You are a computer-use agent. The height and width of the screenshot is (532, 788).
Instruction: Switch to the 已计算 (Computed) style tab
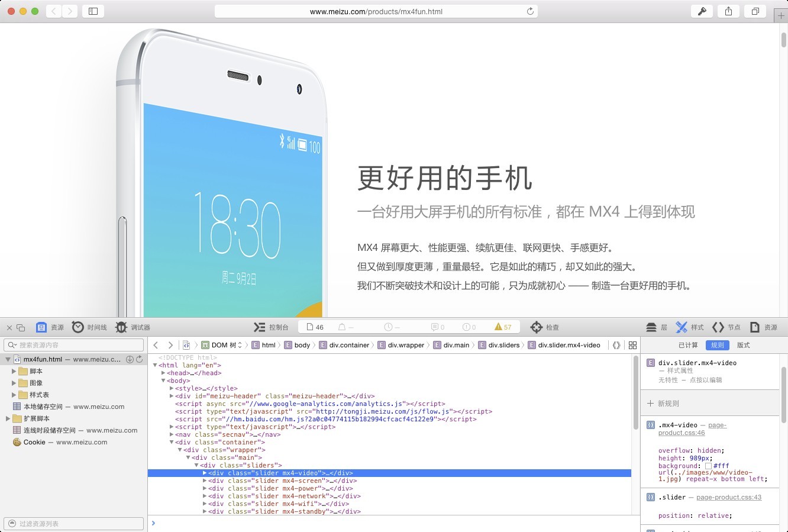(x=688, y=345)
